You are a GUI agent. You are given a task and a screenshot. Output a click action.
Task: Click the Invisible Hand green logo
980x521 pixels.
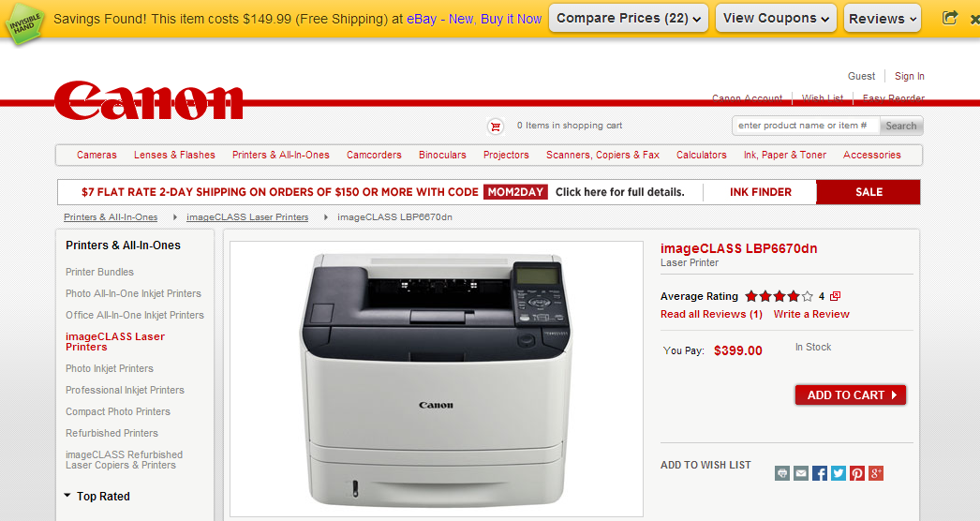pos(24,24)
